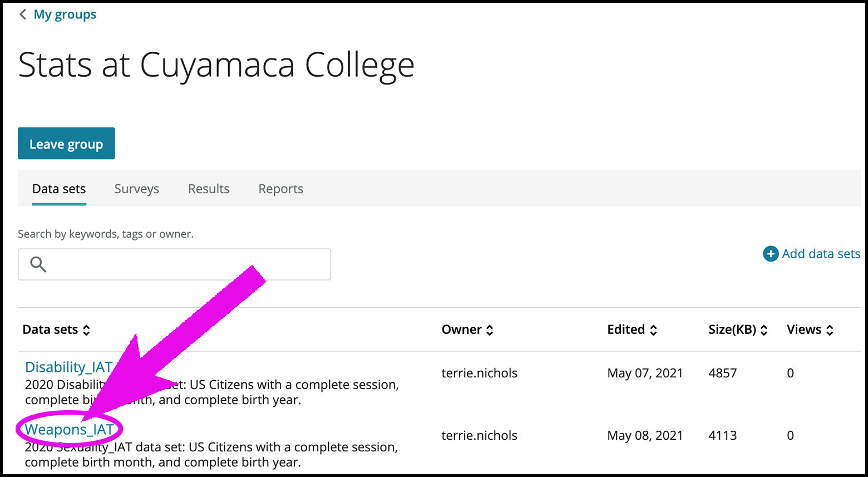Sort by Data sets column arrows
This screenshot has width=868, height=477.
pyautogui.click(x=86, y=330)
